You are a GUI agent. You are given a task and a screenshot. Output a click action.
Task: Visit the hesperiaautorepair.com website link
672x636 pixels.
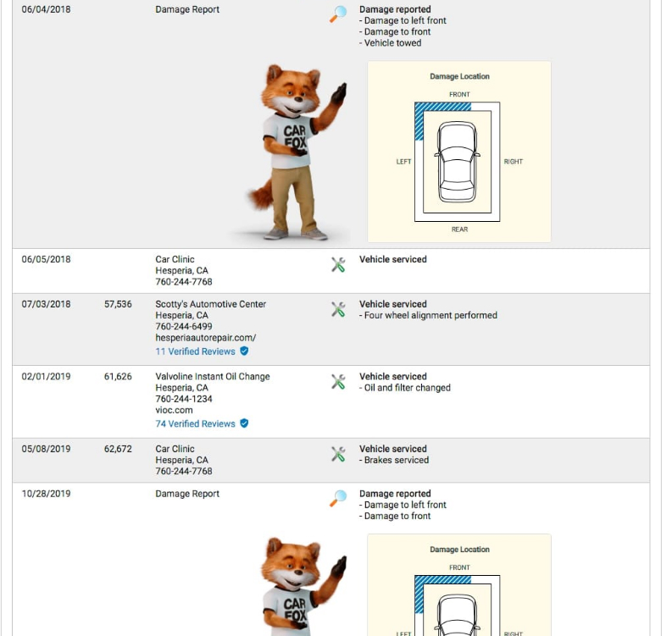click(x=205, y=337)
